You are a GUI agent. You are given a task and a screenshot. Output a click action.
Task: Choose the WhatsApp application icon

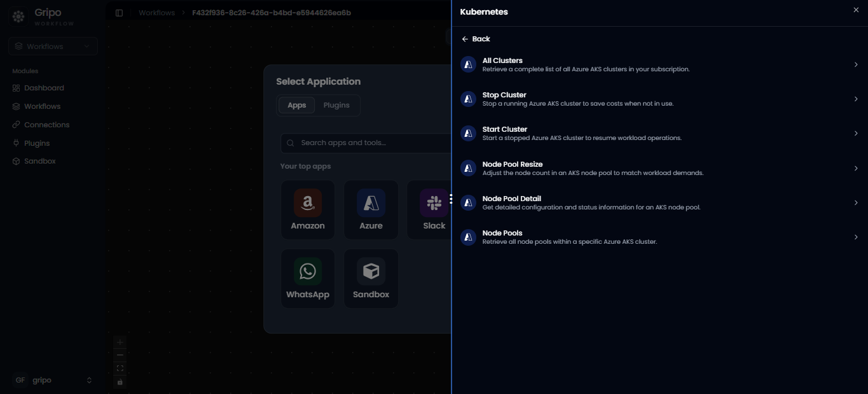308,271
